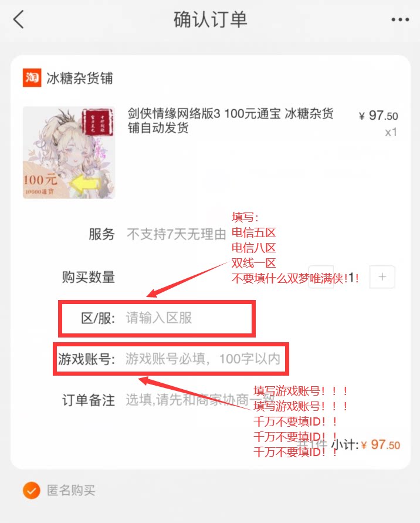Decrease quantity with the minus button
Screen dimensions: 420x523
click(321, 277)
